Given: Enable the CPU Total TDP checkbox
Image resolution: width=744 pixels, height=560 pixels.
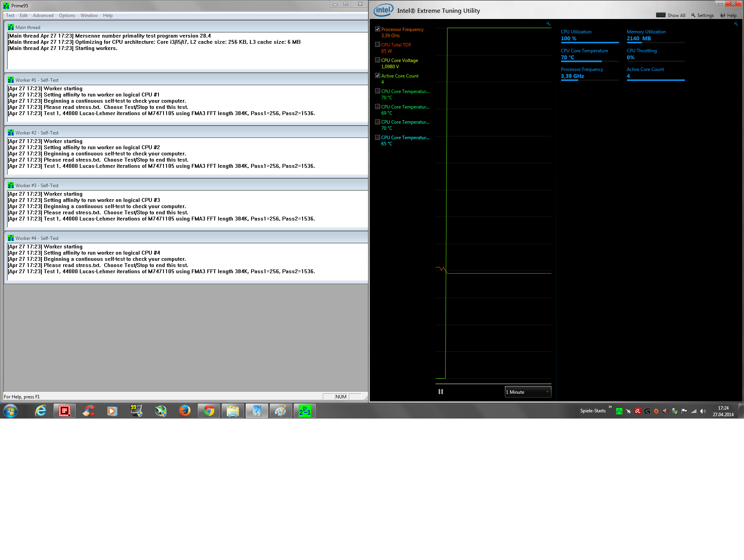Looking at the screenshot, I should tap(377, 45).
